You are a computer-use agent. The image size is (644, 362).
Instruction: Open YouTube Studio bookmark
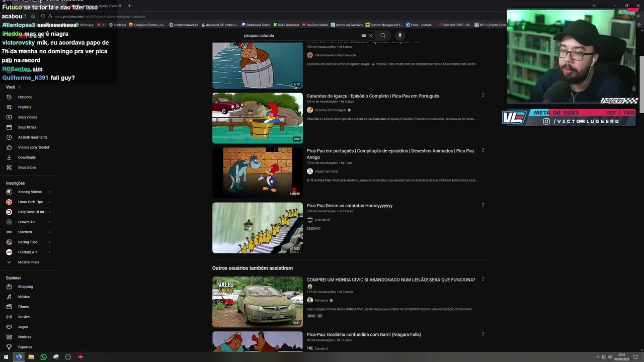(x=315, y=25)
